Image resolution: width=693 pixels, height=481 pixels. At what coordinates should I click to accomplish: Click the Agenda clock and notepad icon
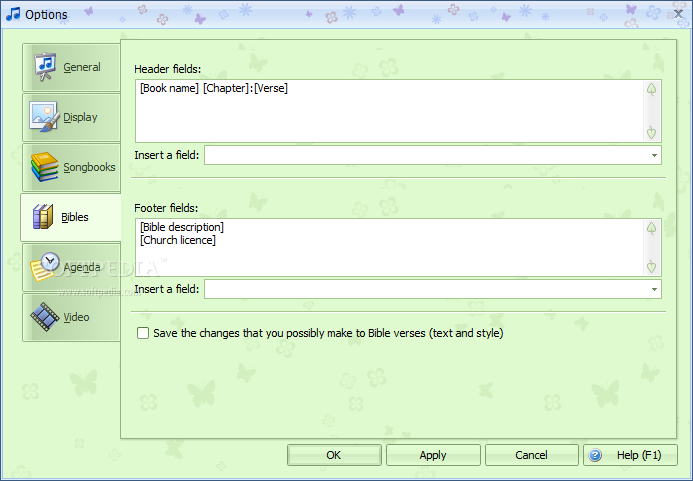45,267
